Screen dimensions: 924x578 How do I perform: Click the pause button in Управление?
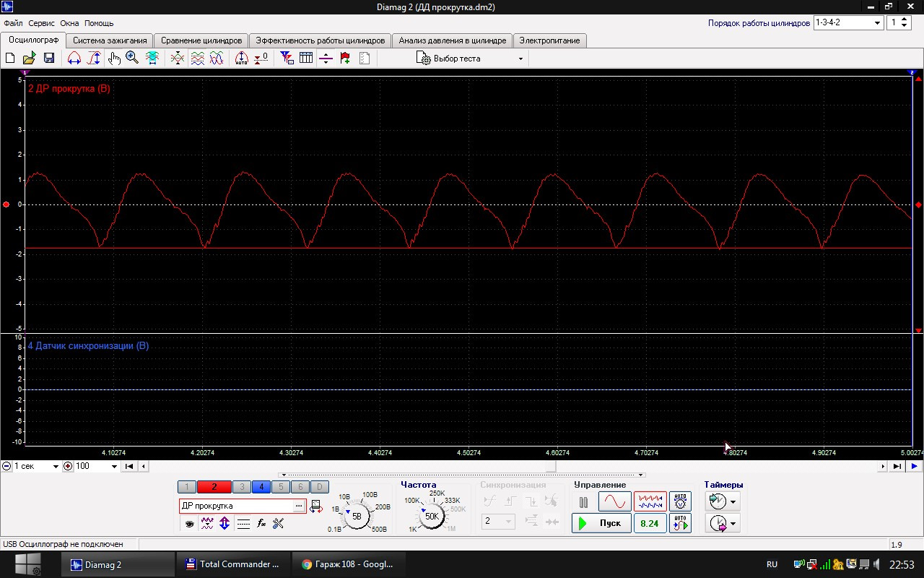(584, 501)
